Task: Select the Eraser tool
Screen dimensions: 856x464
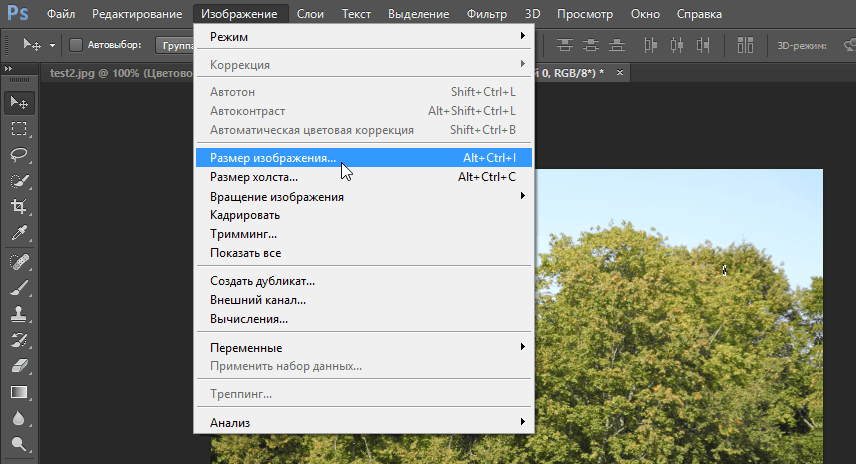Action: point(18,366)
